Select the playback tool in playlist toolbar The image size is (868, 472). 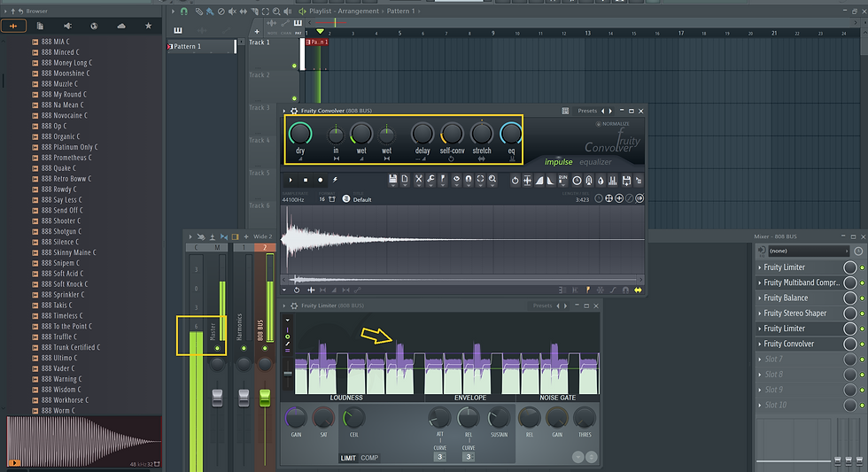pyautogui.click(x=287, y=11)
